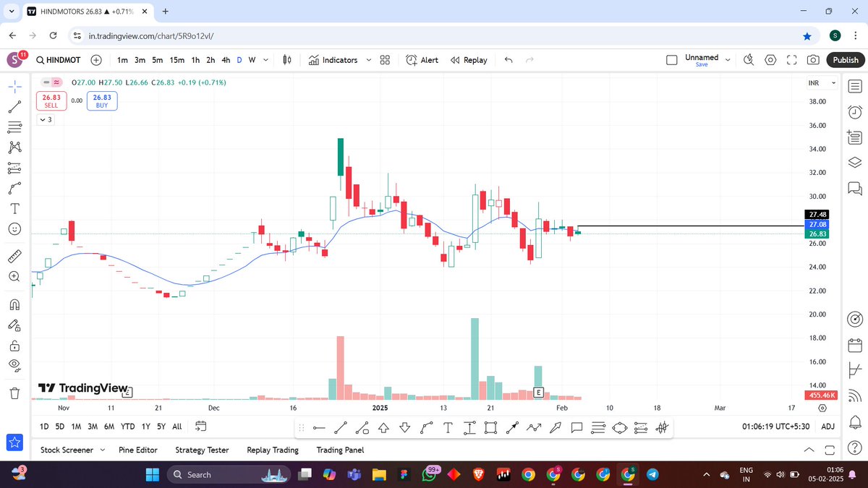The height and width of the screenshot is (488, 868).
Task: Collapse the bottom panel chevron
Action: [x=809, y=450]
